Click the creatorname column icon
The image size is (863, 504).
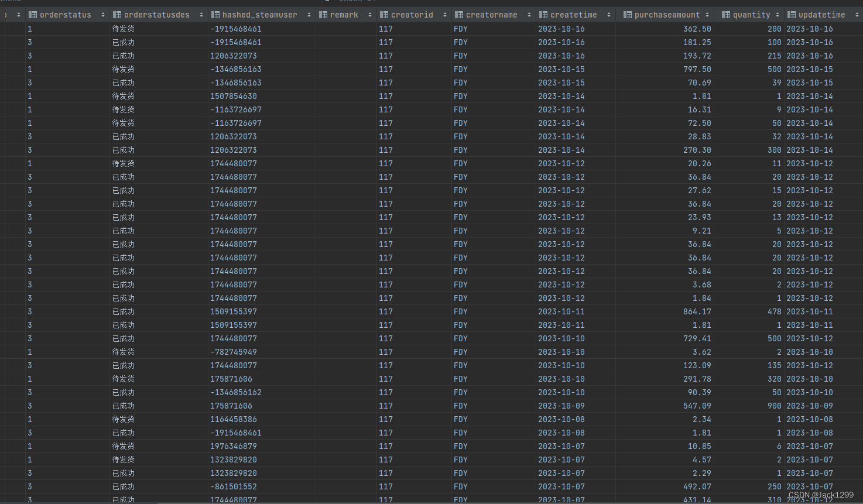tap(459, 15)
